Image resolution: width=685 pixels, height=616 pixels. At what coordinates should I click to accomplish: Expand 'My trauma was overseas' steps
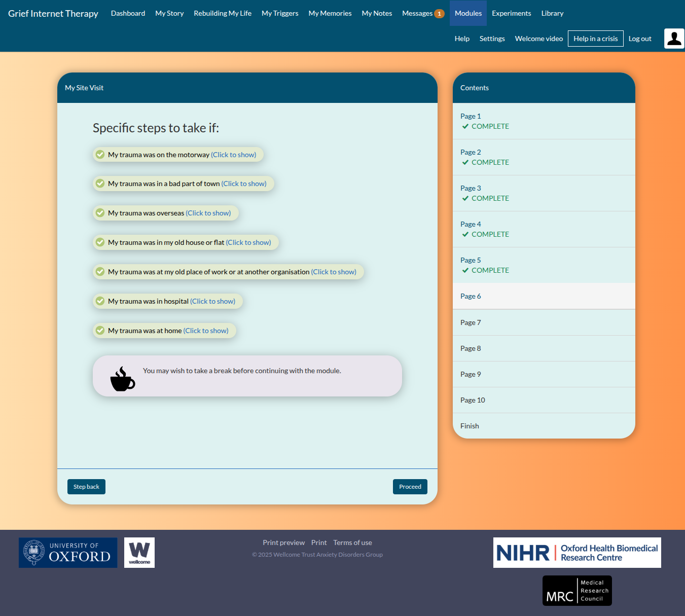208,213
